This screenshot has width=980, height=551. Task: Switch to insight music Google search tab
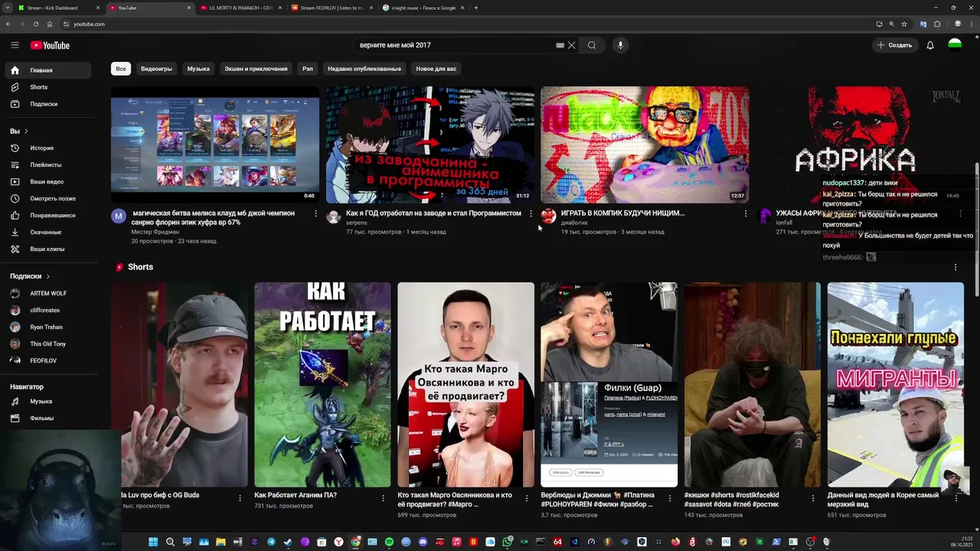tap(423, 8)
